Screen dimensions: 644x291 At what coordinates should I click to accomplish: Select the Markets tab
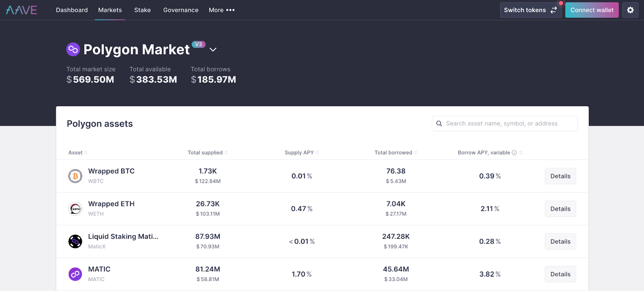tap(110, 10)
